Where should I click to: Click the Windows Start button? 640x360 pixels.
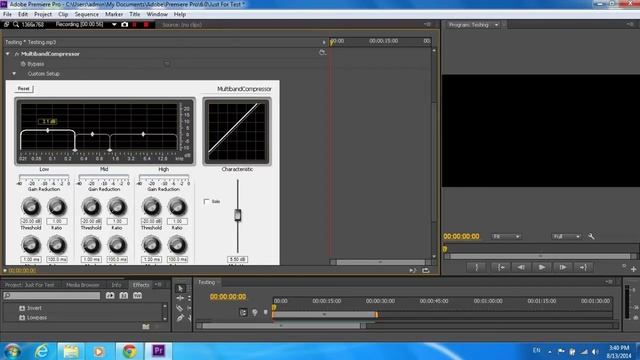tap(12, 351)
